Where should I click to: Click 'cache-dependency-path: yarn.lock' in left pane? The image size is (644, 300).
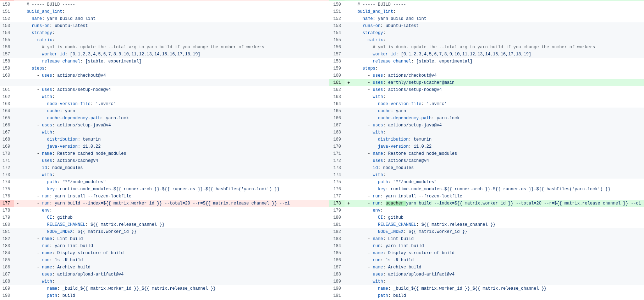pyautogui.click(x=88, y=118)
